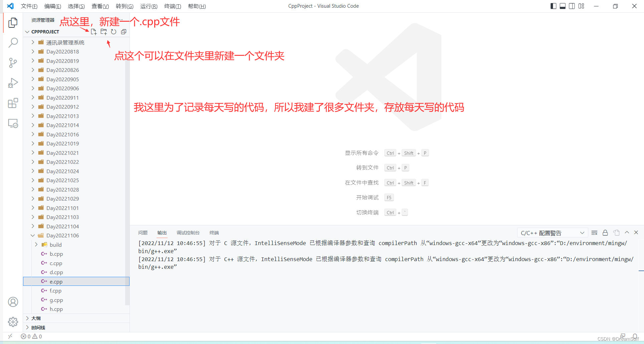Open the Explorer view in activity bar

click(x=13, y=23)
